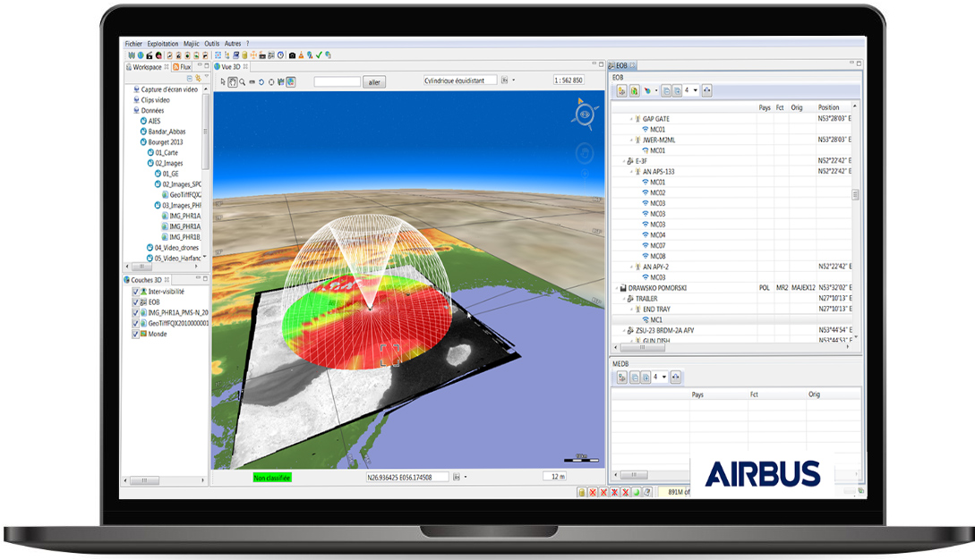Click the first icon in EOB toolbar
This screenshot has height=560, width=975.
(620, 90)
